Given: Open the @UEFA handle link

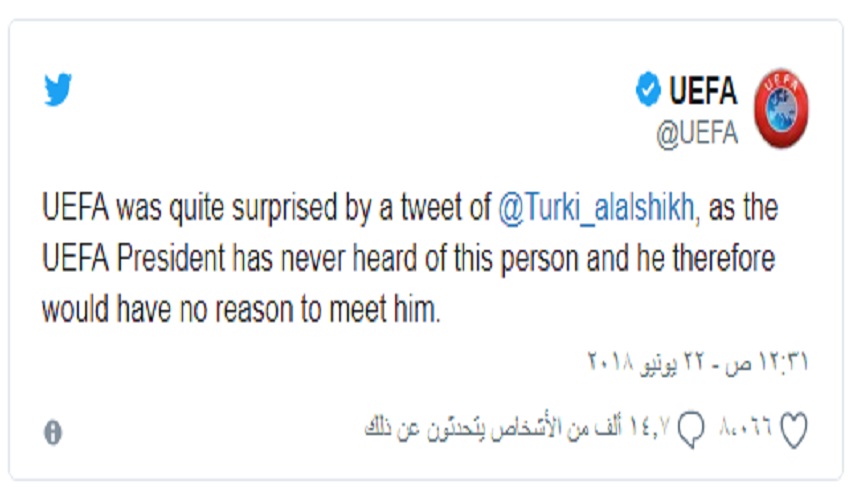Looking at the screenshot, I should [696, 134].
